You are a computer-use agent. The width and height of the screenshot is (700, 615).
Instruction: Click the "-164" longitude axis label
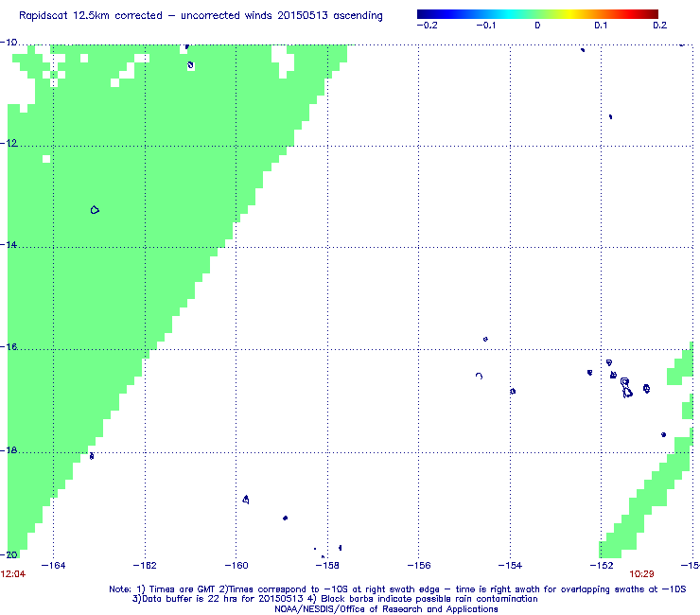point(53,566)
